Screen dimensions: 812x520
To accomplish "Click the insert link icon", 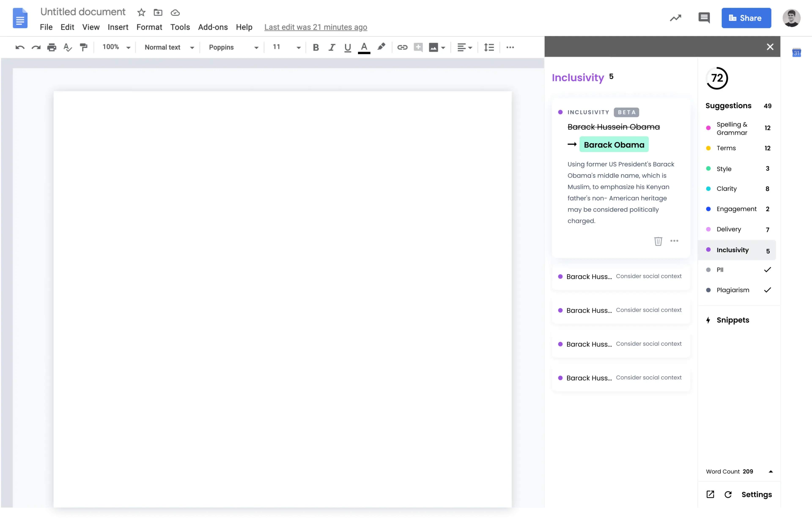I will point(402,47).
